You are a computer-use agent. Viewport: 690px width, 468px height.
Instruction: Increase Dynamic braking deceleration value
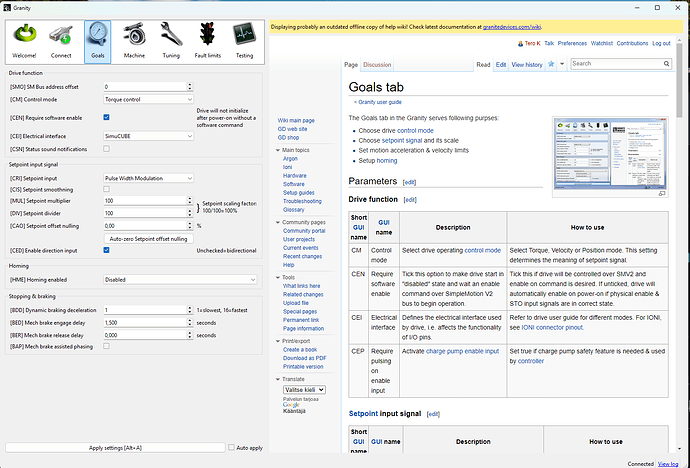[x=190, y=307]
